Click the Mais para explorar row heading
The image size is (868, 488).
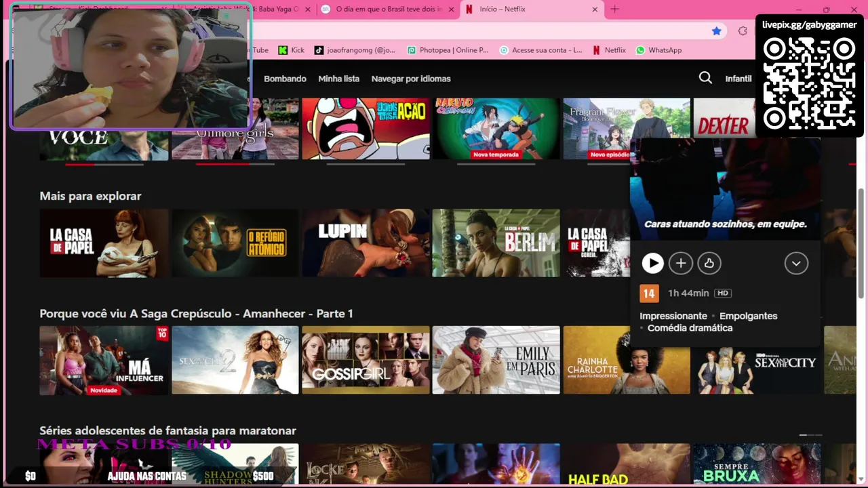click(90, 196)
